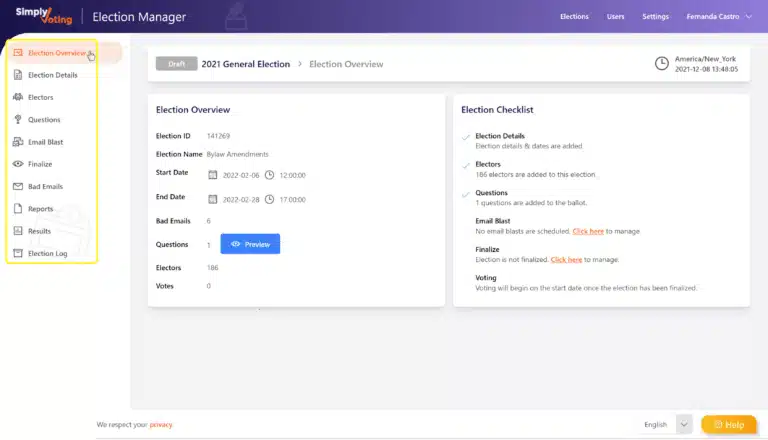Click the yellow Help button
The width and height of the screenshot is (768, 440).
click(x=728, y=425)
